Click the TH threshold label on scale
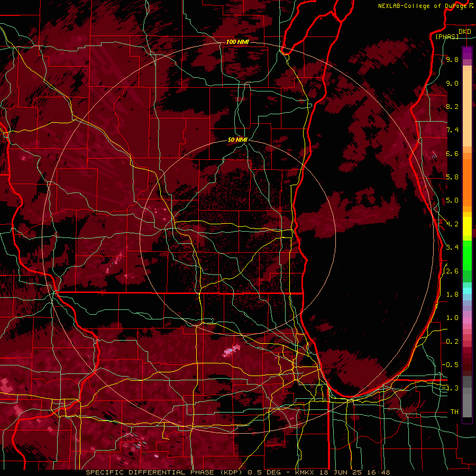Viewport: 476px width, 476px height. pyautogui.click(x=454, y=412)
